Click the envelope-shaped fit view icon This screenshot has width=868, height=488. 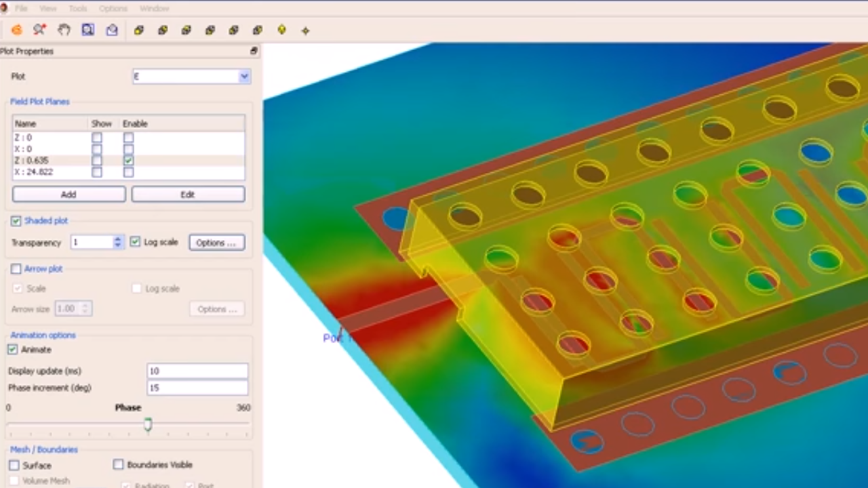112,30
